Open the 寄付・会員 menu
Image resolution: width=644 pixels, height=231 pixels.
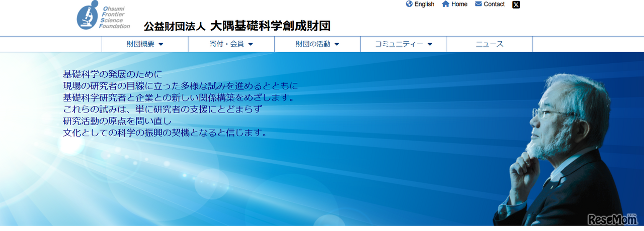(231, 44)
